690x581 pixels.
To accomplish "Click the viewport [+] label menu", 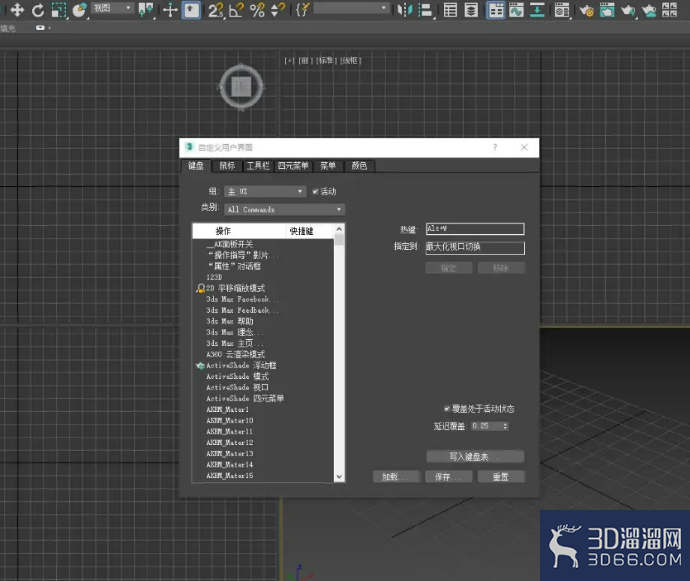I will 289,61.
